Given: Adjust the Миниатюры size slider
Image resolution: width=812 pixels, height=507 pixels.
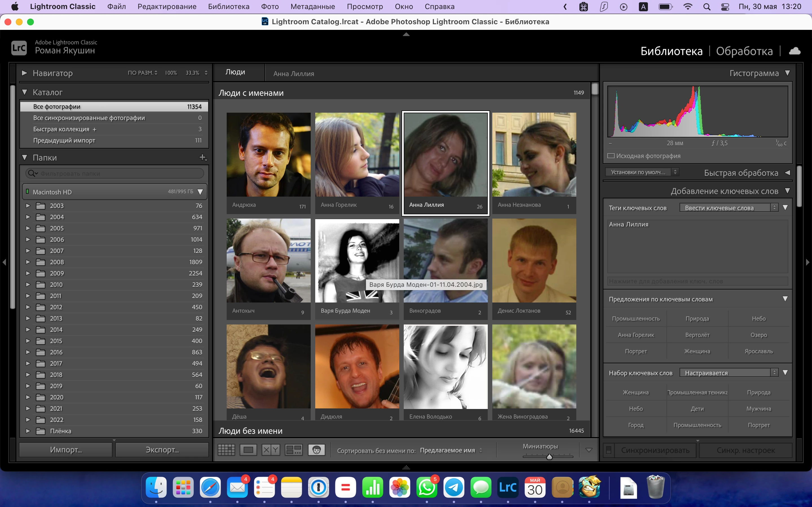Looking at the screenshot, I should (549, 457).
